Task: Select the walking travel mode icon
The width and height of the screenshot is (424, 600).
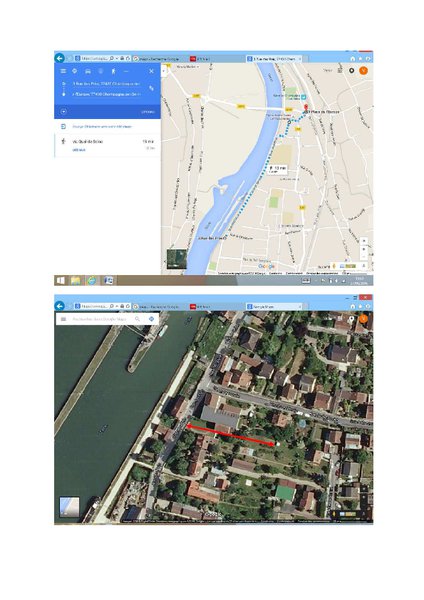Action: click(114, 71)
